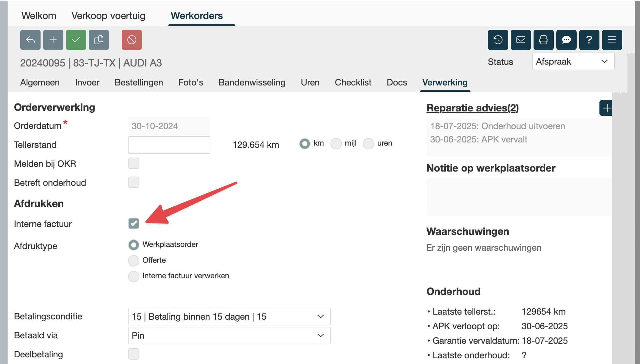Open the history clock icon
The width and height of the screenshot is (640, 364).
click(x=498, y=40)
